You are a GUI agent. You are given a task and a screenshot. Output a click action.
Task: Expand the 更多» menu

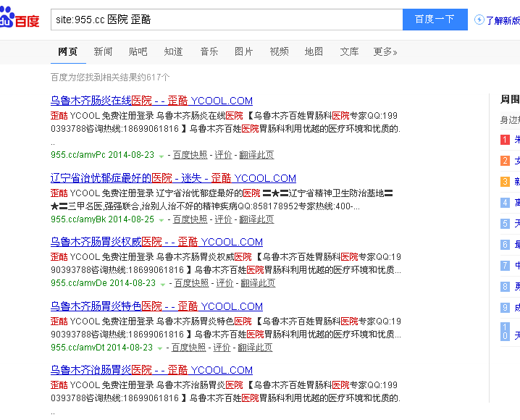[x=385, y=51]
